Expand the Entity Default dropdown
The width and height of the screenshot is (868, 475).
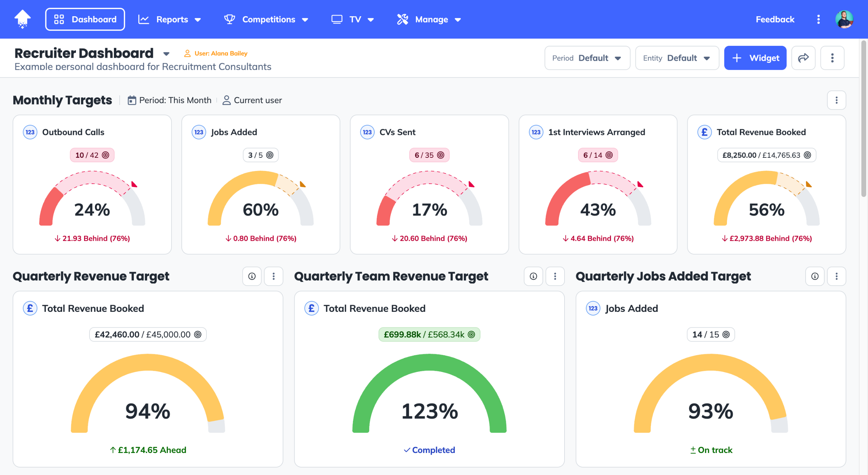677,58
